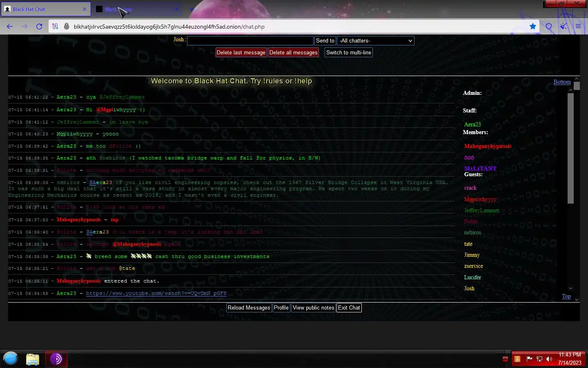Open the network tray icon
Screen dimensions: 588x368
coord(539,359)
